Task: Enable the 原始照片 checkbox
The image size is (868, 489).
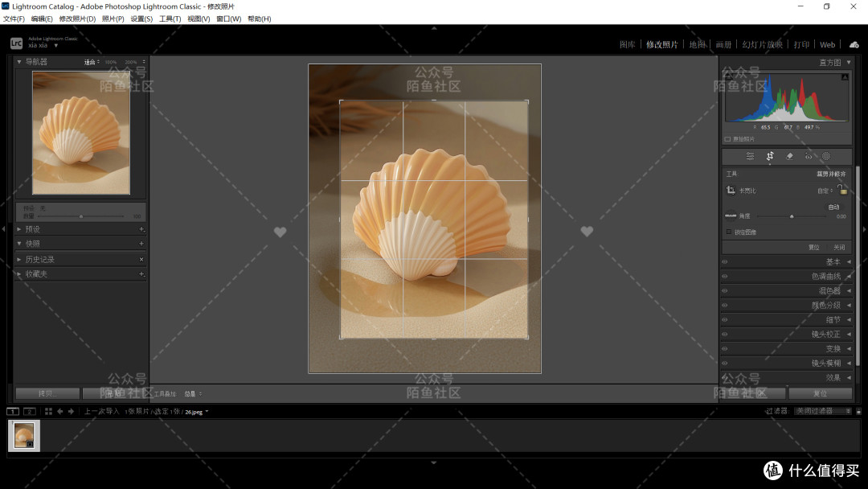Action: (727, 139)
